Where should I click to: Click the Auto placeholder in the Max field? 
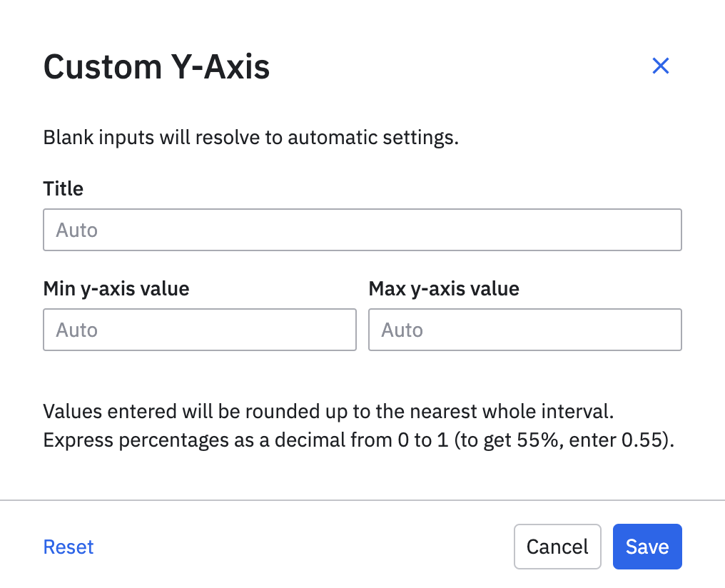(x=402, y=330)
